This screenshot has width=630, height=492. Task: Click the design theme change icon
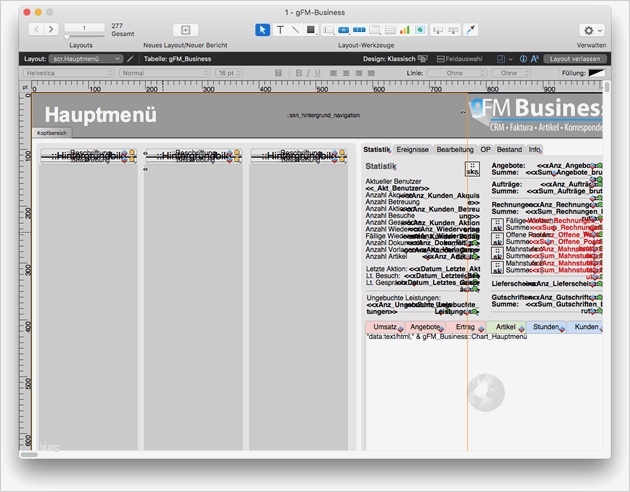[423, 59]
